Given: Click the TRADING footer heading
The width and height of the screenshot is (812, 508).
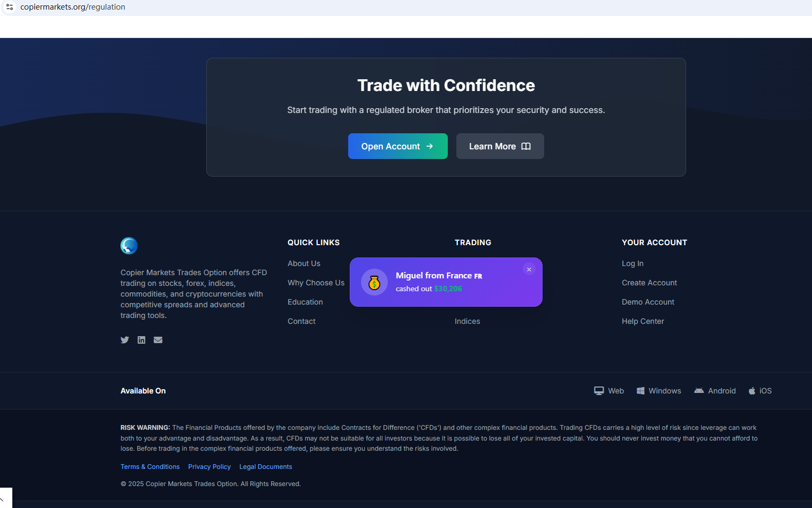Looking at the screenshot, I should click(473, 242).
